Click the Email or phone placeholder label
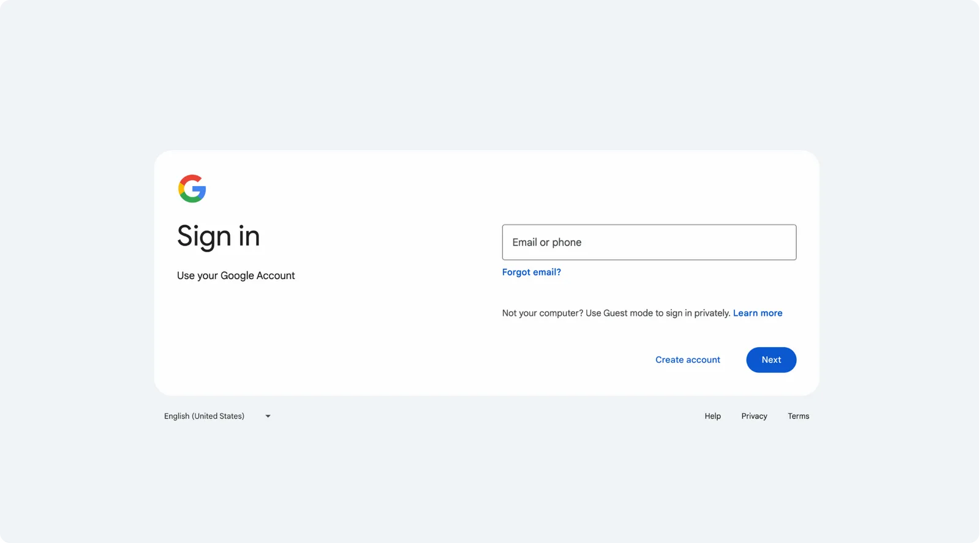Viewport: 980px width, 543px height. click(547, 242)
